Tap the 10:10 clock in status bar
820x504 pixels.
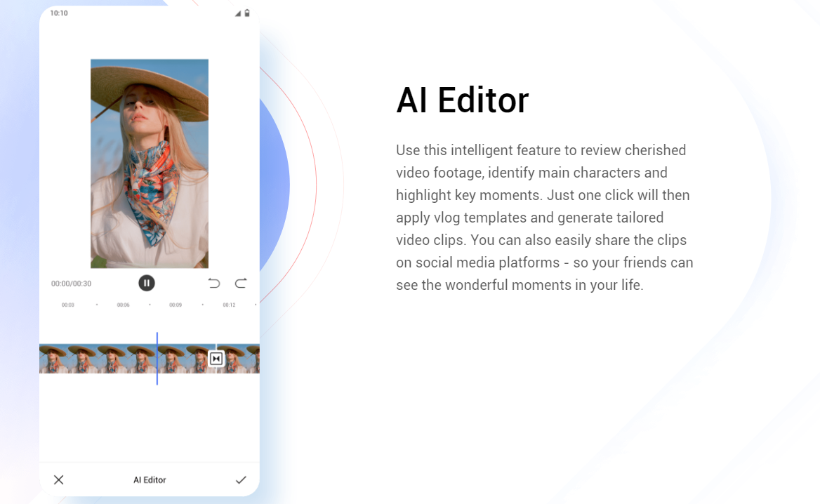59,13
